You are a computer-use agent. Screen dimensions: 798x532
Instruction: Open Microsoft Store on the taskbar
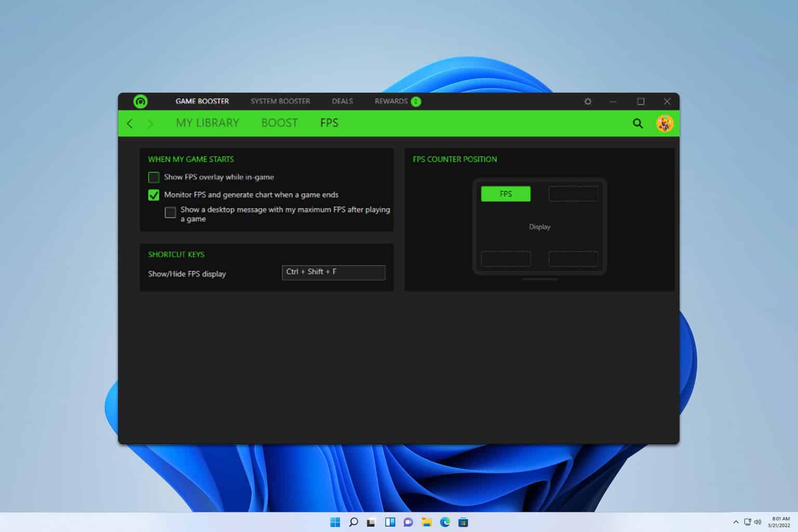463,522
